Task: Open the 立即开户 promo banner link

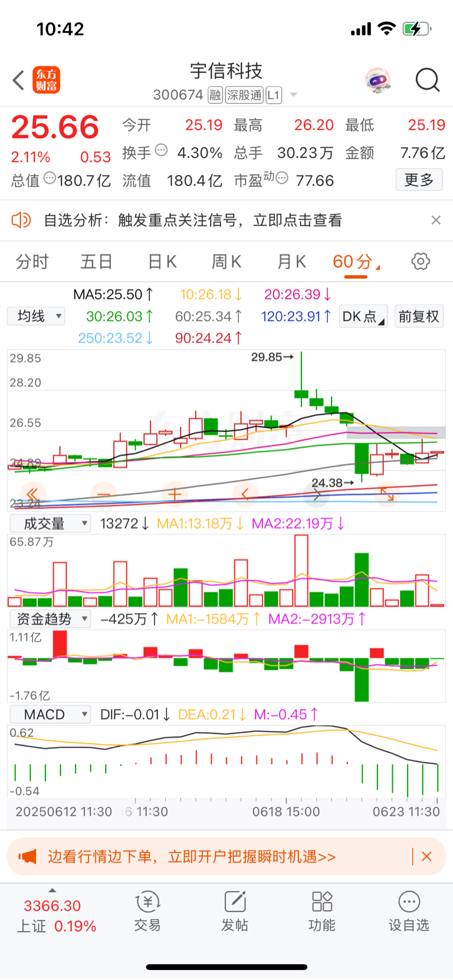Action: tap(192, 856)
